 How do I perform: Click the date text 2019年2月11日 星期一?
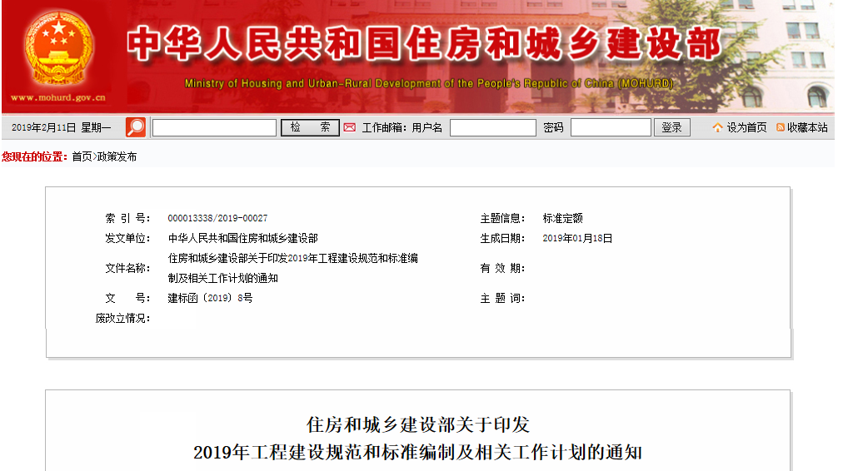coord(62,127)
